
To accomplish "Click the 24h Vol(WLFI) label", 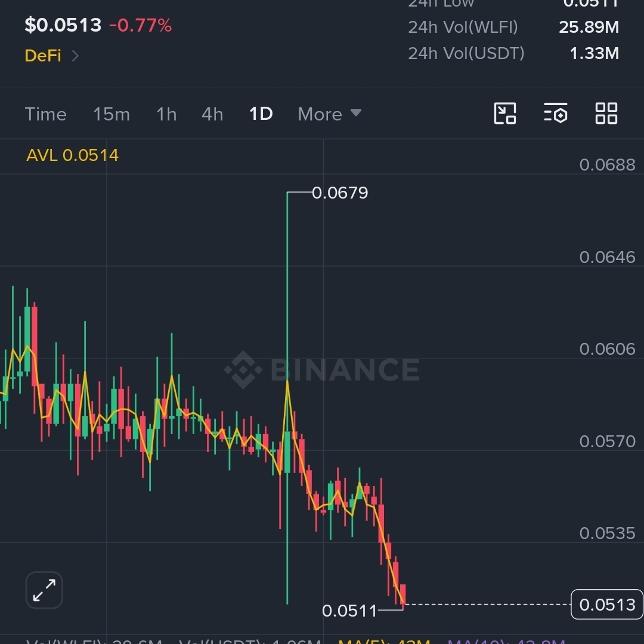I will (463, 27).
